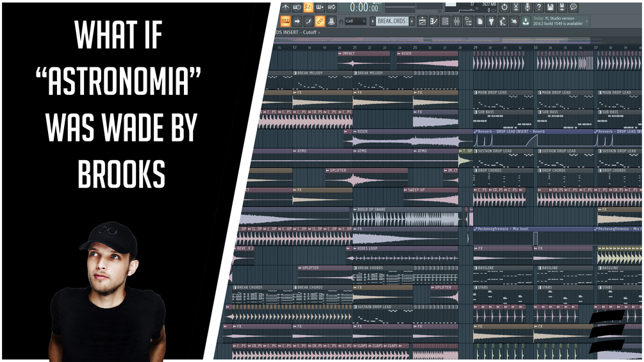Toggle the multilink to controllers button
This screenshot has height=362, width=644.
(320, 21)
